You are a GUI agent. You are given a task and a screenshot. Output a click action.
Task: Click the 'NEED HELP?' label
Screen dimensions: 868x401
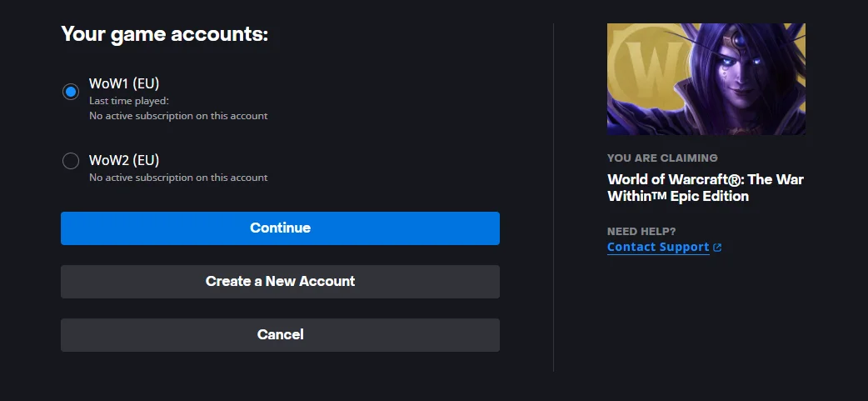[x=641, y=232]
